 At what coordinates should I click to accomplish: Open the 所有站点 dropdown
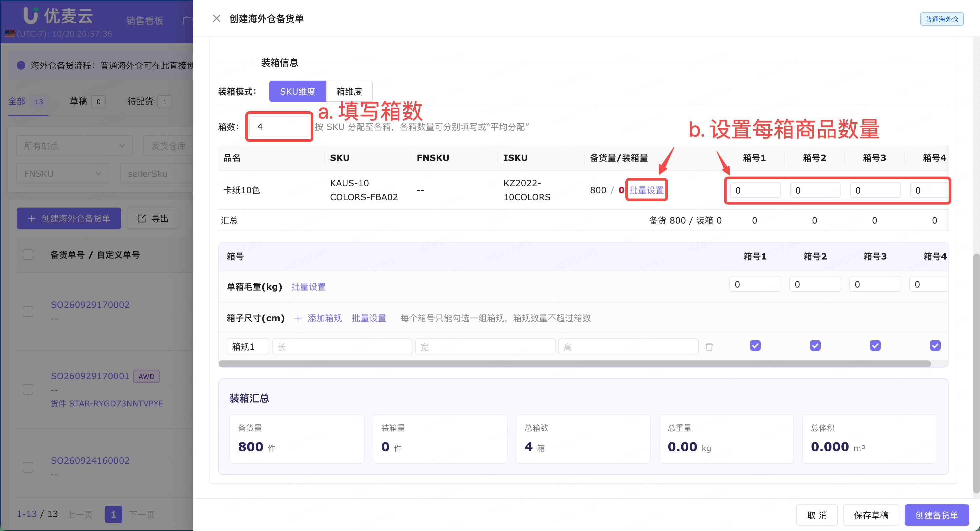pyautogui.click(x=74, y=146)
